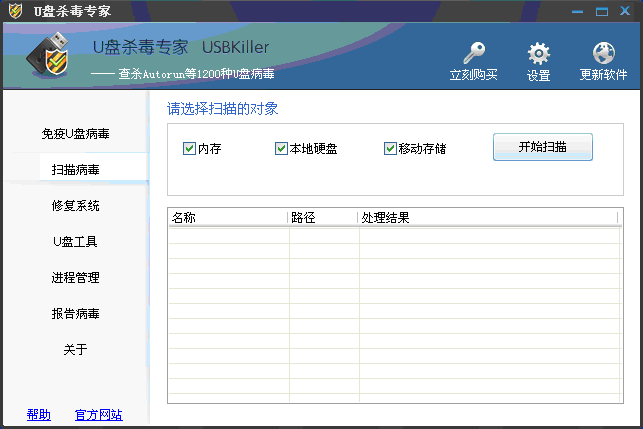Viewport: 643px width, 429px height.
Task: Disable the 移动存储 removable storage checkbox
Action: pyautogui.click(x=390, y=149)
